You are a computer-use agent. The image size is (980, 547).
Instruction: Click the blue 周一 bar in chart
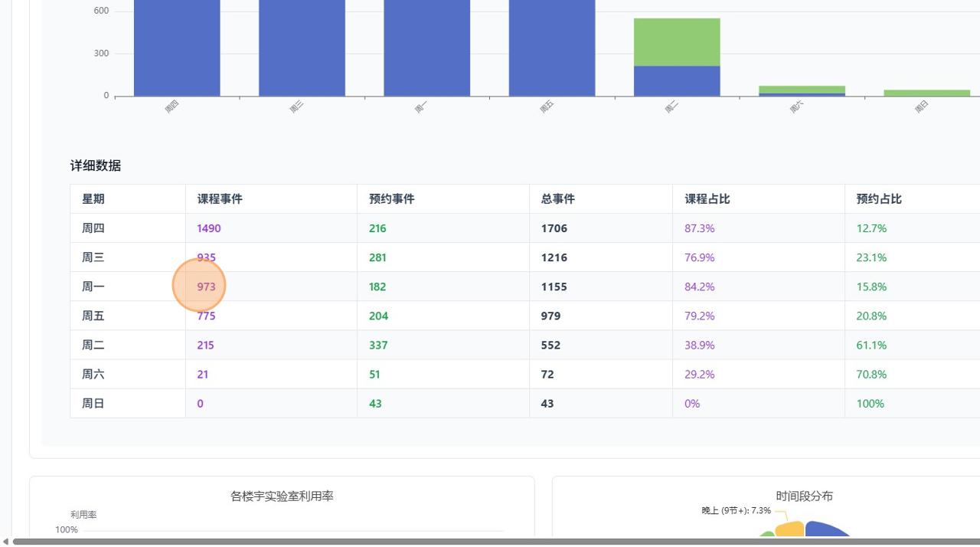point(426,47)
